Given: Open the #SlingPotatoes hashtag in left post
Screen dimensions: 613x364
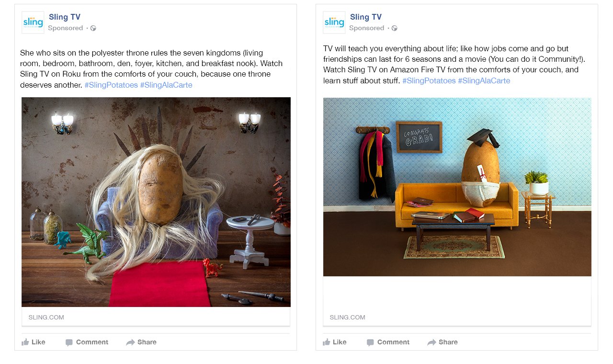Looking at the screenshot, I should click(x=111, y=85).
